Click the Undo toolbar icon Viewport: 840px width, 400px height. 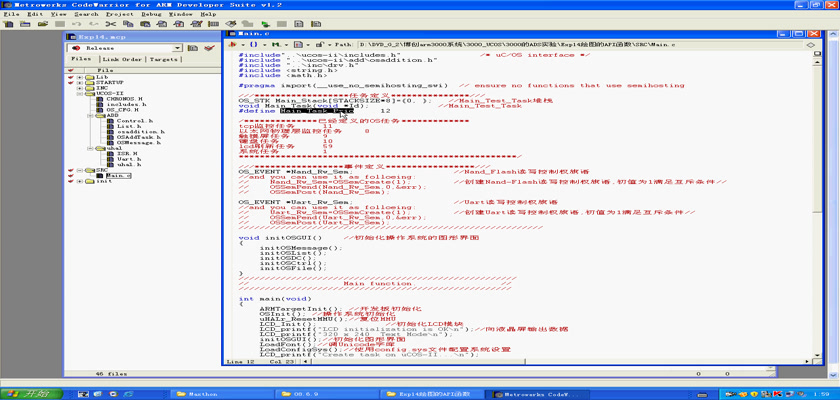[77, 24]
